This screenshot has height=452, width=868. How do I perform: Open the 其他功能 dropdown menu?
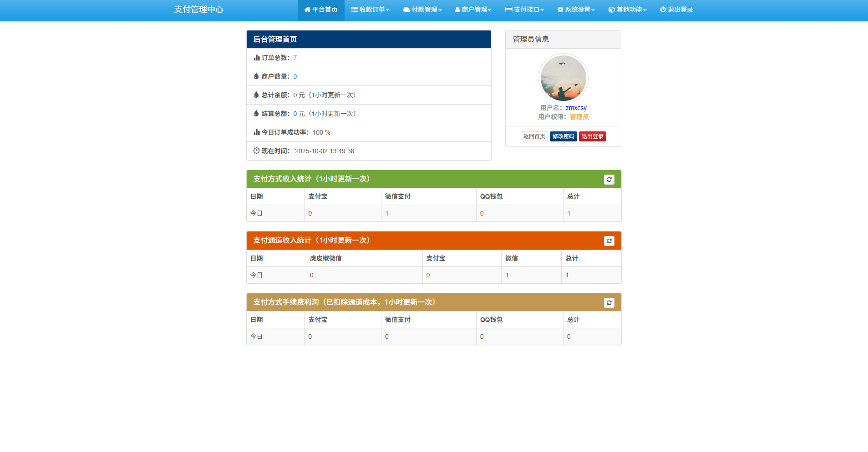click(x=627, y=9)
